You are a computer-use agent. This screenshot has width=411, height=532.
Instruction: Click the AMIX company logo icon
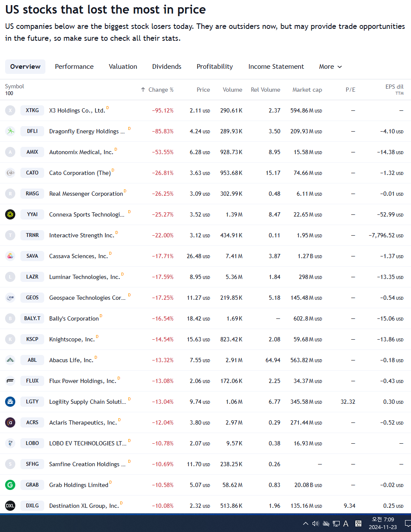tap(10, 152)
